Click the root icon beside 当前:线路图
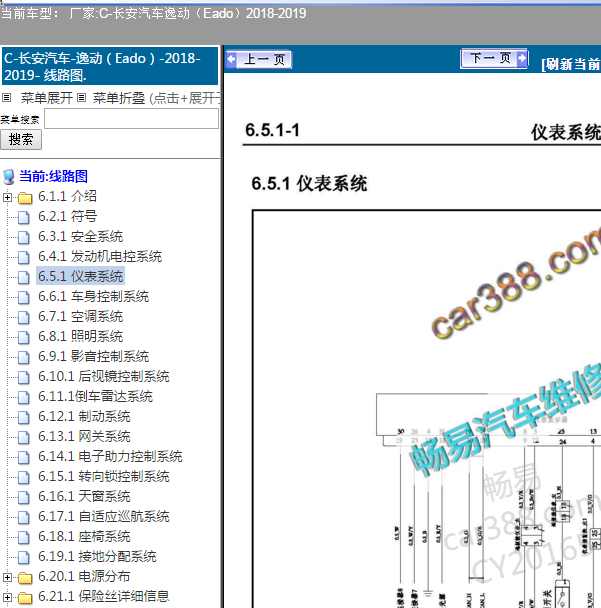The width and height of the screenshot is (601, 608). coord(9,177)
